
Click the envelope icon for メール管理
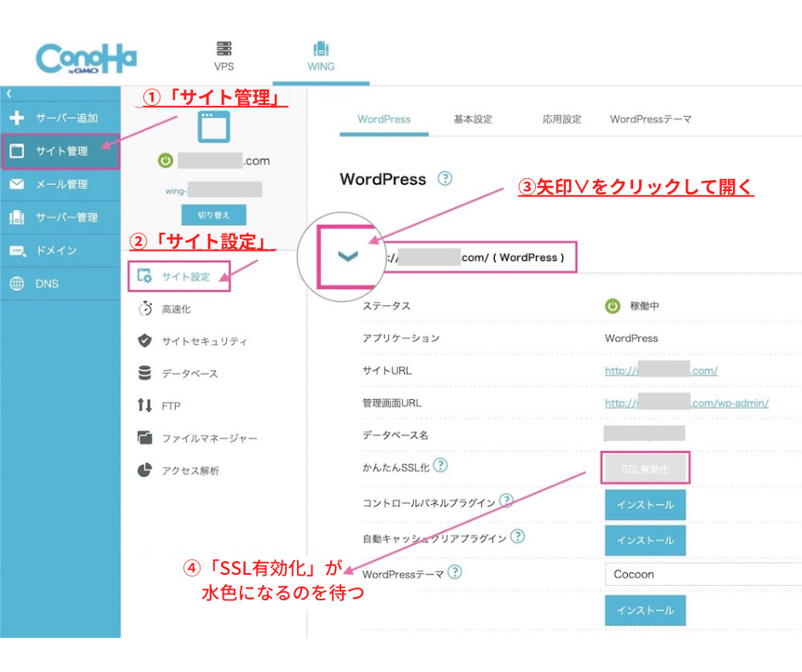[x=17, y=184]
